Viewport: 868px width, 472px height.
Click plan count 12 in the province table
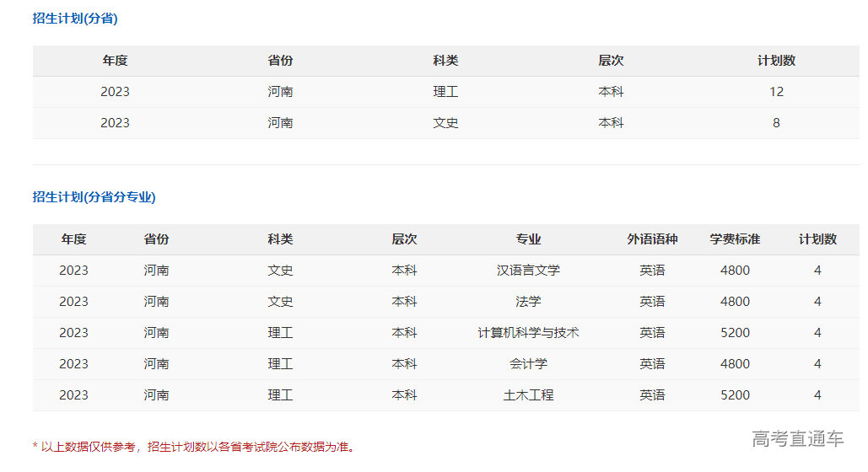pos(776,92)
